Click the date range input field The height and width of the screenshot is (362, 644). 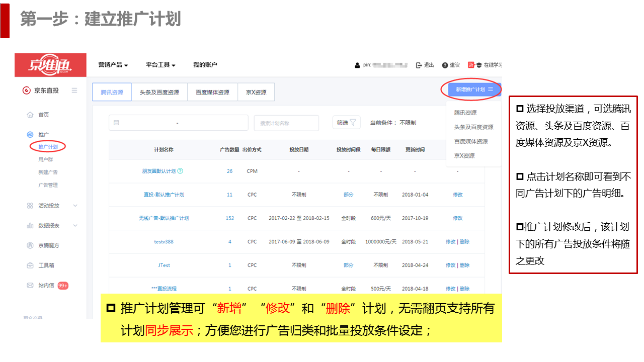point(179,123)
